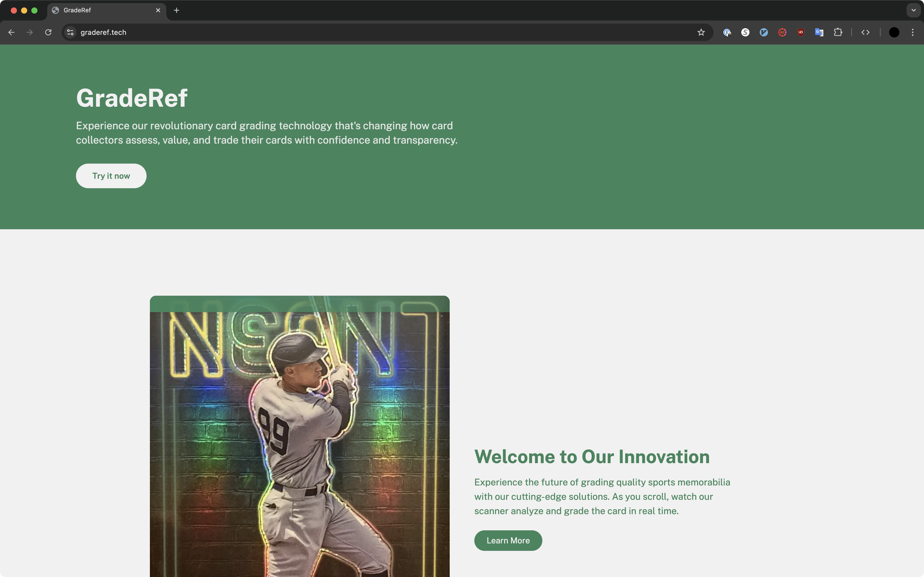The width and height of the screenshot is (924, 577).
Task: Click the 1Password extension icon
Action: coord(727,32)
